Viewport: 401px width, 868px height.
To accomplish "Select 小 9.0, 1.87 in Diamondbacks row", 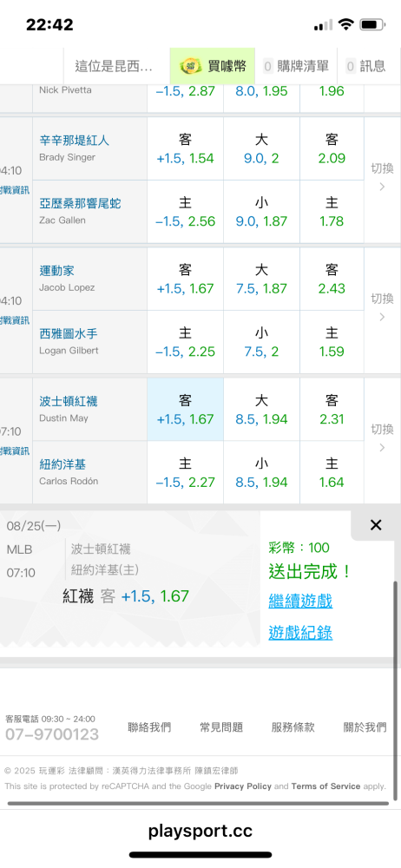I will click(261, 212).
